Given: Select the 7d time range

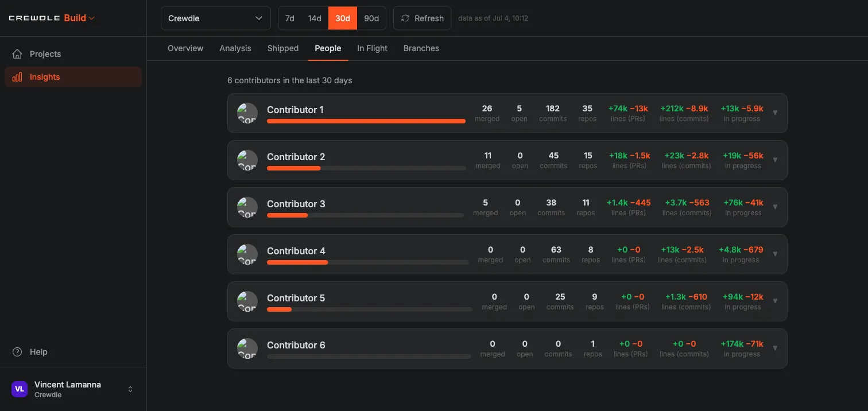Looking at the screenshot, I should point(290,18).
